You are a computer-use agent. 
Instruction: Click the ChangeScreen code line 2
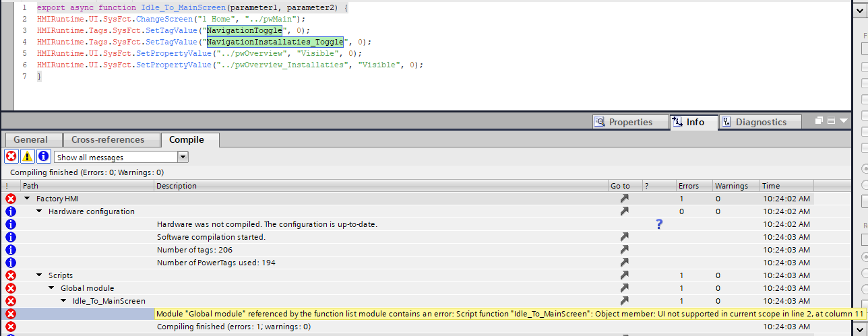coord(173,19)
